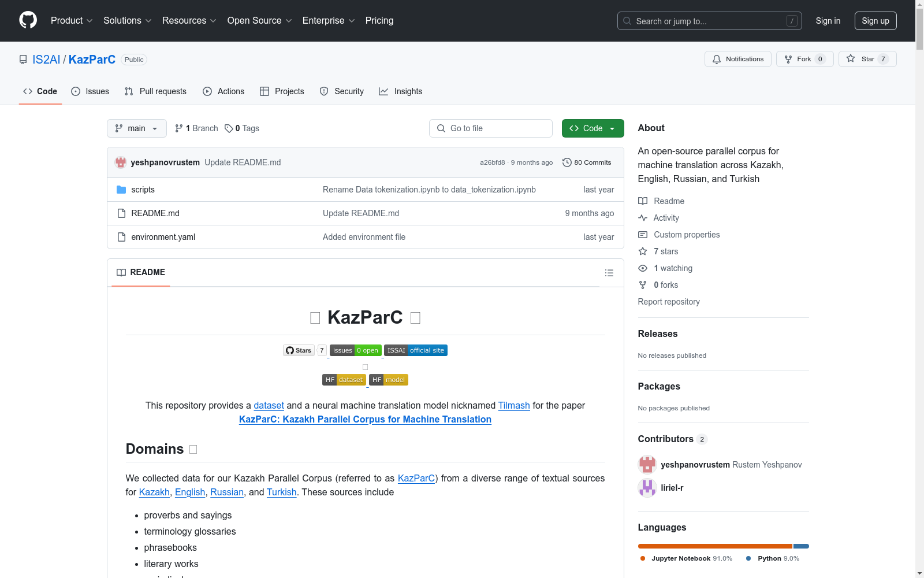The height and width of the screenshot is (578, 924).
Task: Switch to the Projects tab
Action: [x=282, y=91]
